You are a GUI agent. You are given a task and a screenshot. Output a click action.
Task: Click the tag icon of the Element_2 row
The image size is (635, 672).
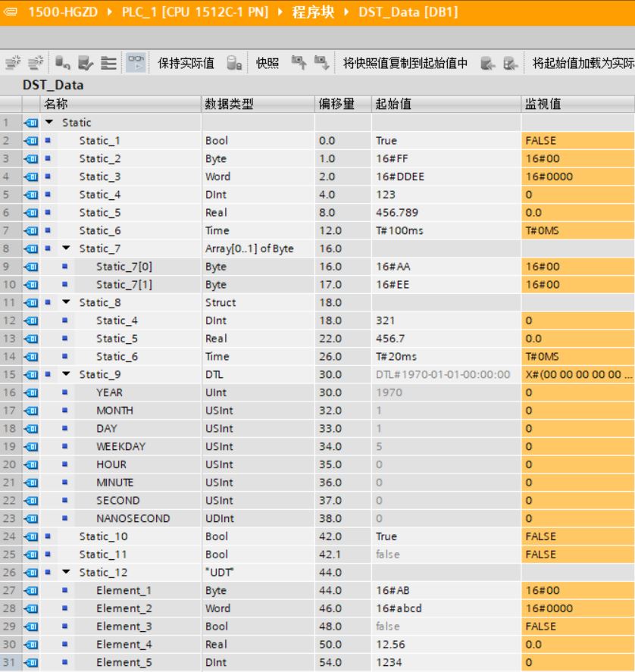(31, 608)
